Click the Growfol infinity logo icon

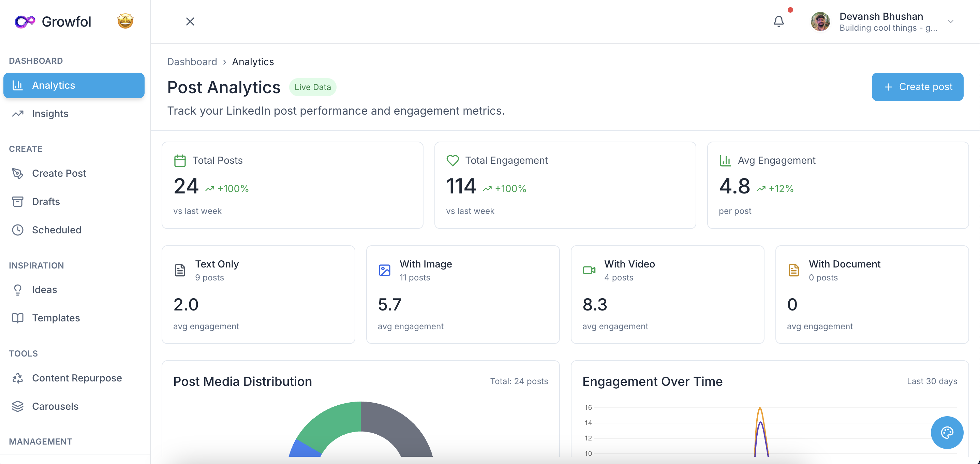pyautogui.click(x=25, y=22)
